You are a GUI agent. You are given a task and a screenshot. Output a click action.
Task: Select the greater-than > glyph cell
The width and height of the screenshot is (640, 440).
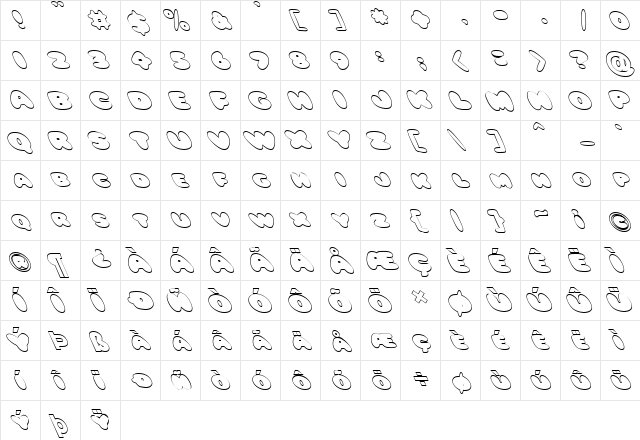click(540, 60)
